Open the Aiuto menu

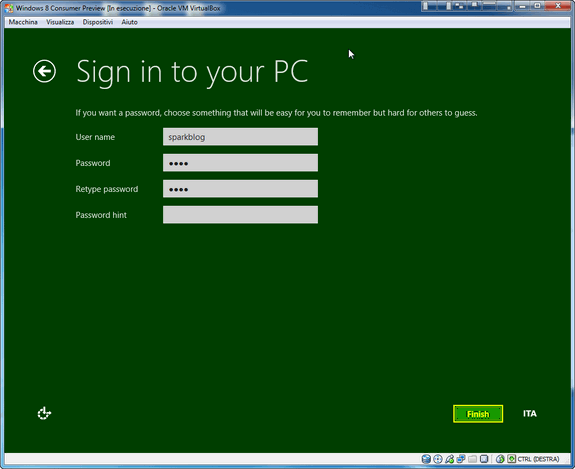point(129,22)
